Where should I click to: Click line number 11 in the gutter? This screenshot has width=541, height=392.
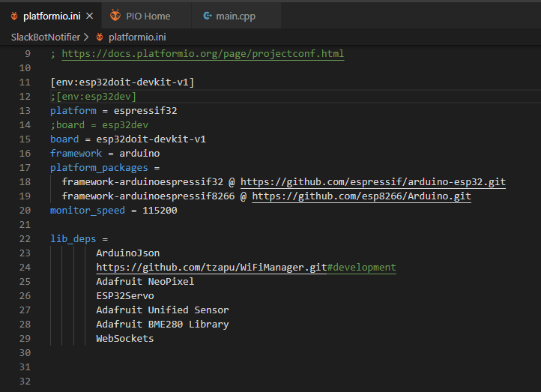coord(25,82)
